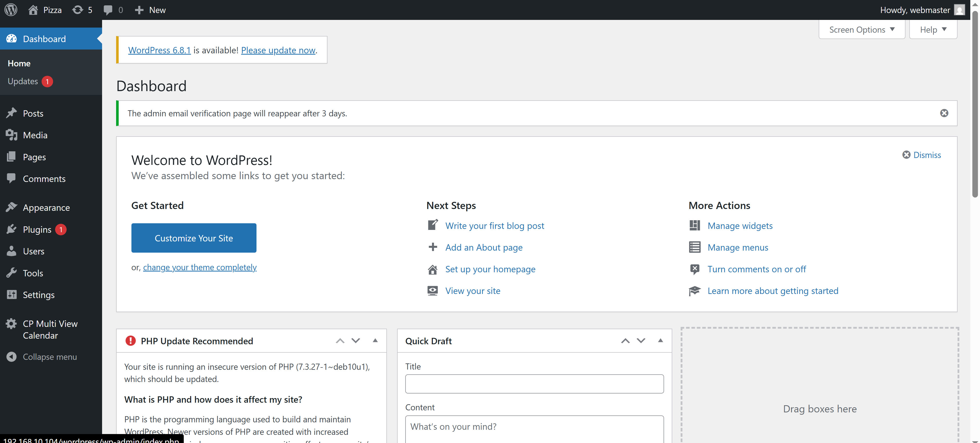Click the Customize Your Site button

pyautogui.click(x=194, y=238)
